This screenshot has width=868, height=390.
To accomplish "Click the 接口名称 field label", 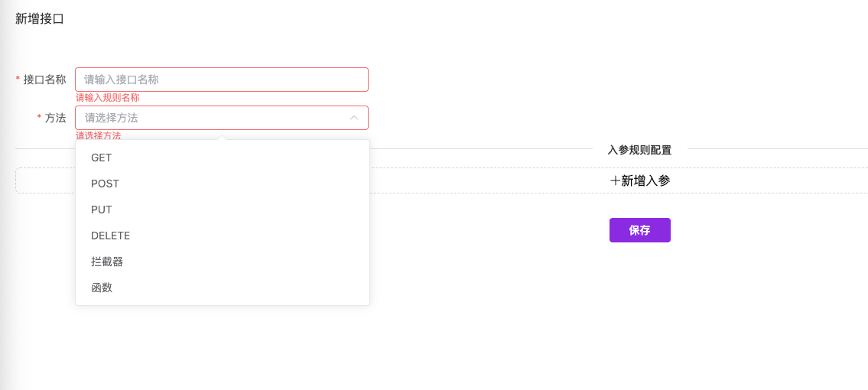I will tap(44, 80).
